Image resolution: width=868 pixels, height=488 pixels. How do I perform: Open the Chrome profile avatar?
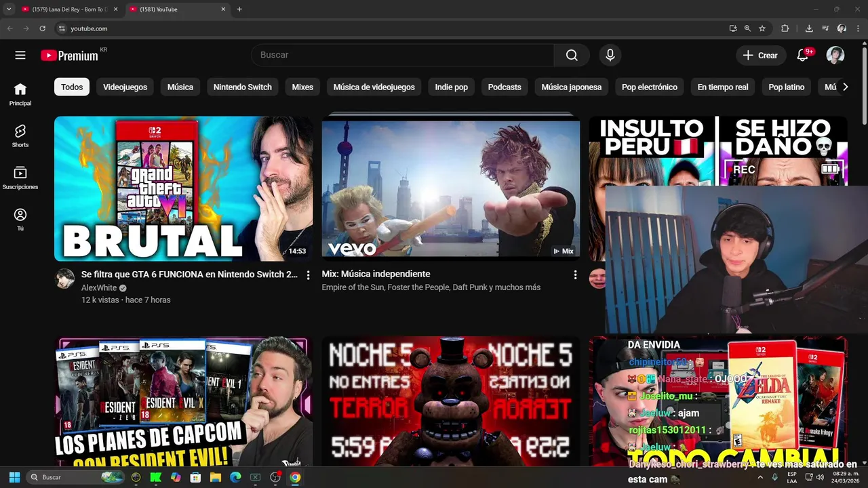coord(842,28)
